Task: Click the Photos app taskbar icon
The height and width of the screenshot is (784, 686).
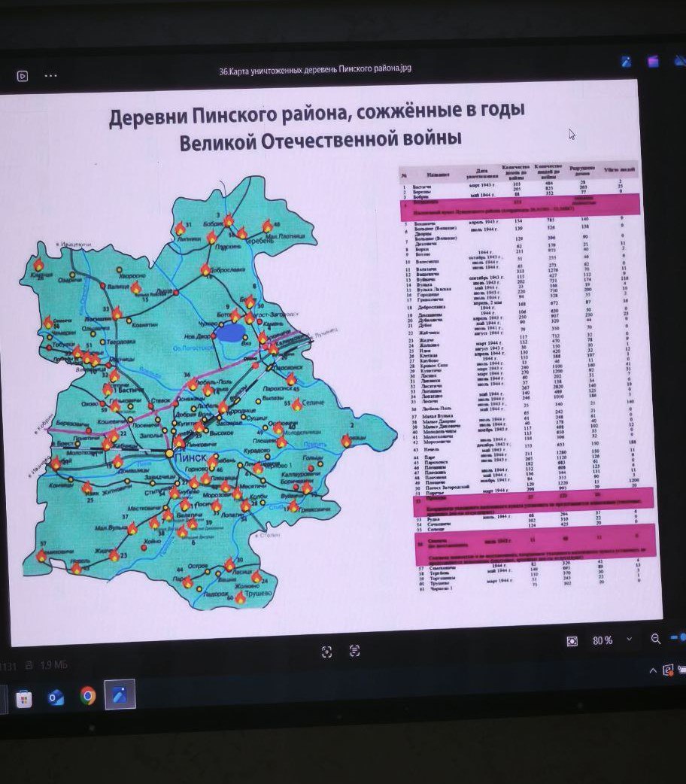Action: (120, 694)
